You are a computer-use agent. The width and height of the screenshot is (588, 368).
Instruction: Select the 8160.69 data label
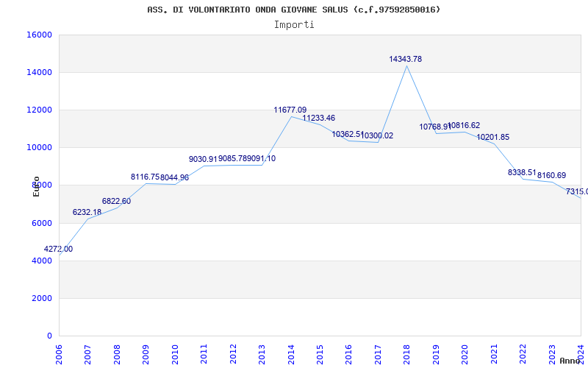(552, 175)
